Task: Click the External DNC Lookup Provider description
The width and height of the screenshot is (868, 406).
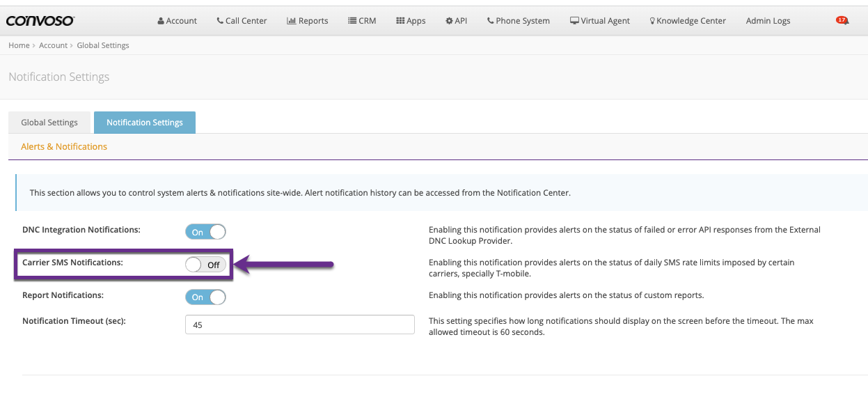Action: point(624,235)
